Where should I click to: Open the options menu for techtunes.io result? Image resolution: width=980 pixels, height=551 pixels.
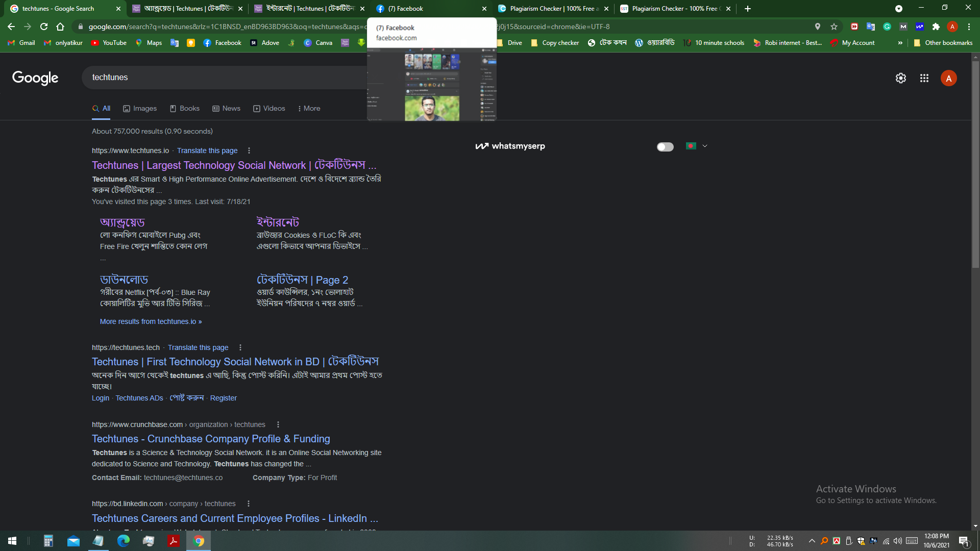click(249, 151)
